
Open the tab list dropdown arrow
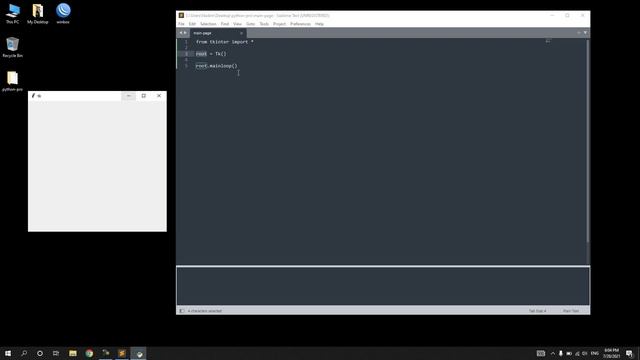point(585,33)
